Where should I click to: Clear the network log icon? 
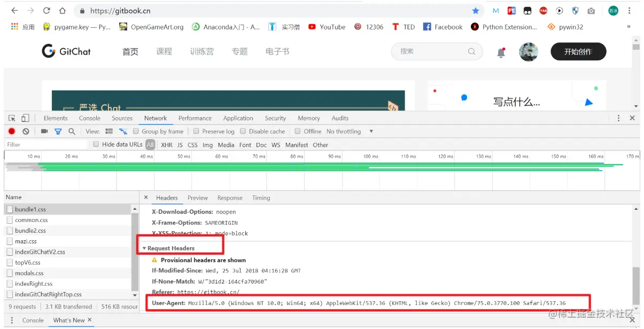26,131
